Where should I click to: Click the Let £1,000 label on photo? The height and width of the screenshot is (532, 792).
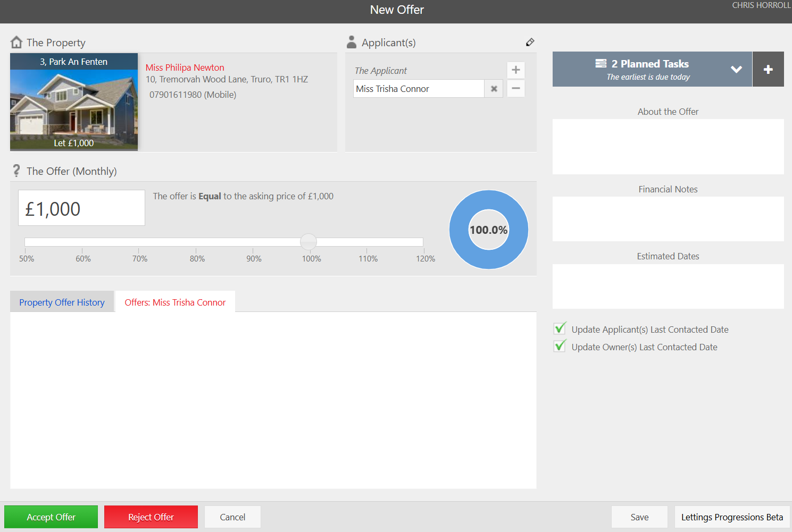coord(74,143)
